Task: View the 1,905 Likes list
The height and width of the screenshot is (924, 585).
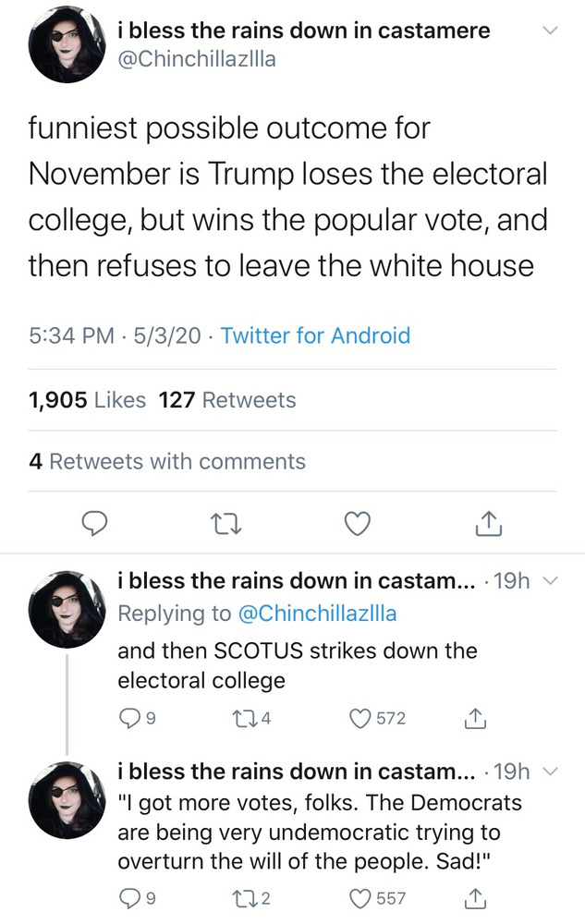Action: point(88,400)
